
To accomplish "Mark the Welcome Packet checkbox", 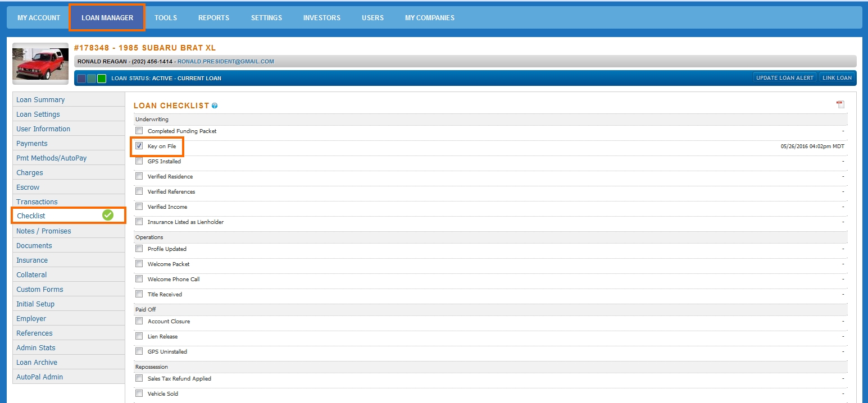I will pos(139,264).
